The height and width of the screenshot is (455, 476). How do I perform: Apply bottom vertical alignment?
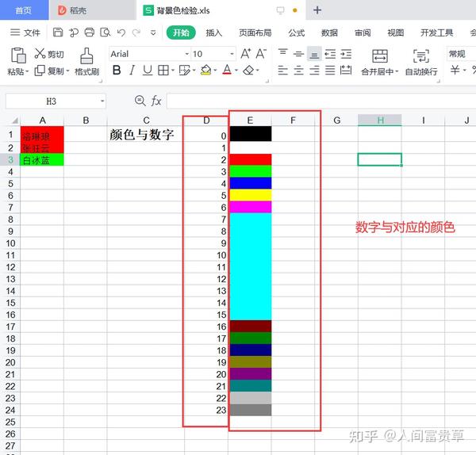click(x=314, y=54)
